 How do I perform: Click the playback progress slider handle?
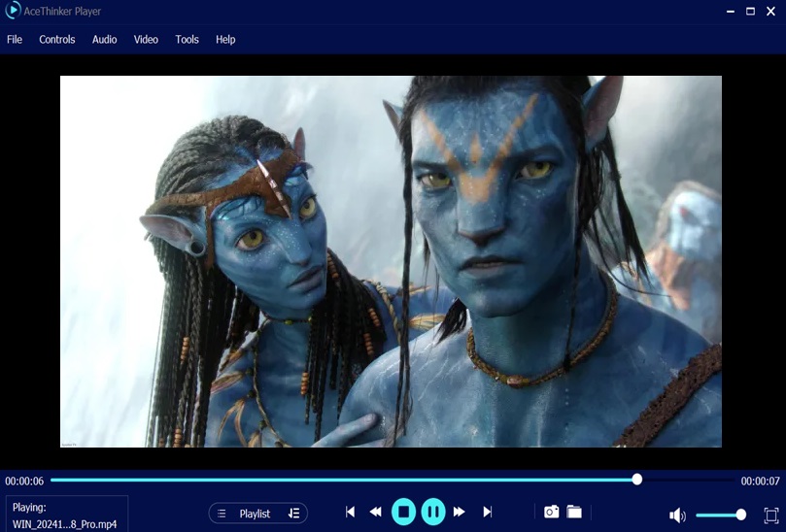(637, 480)
